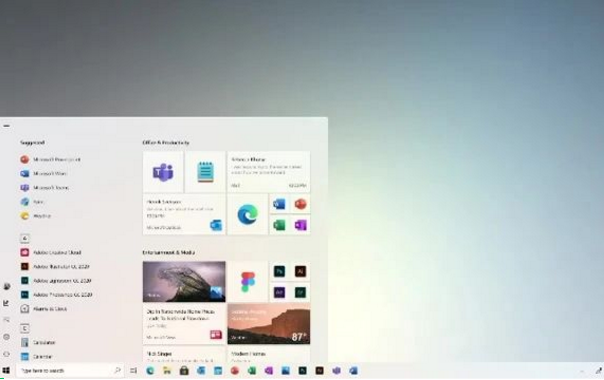Image resolution: width=604 pixels, height=380 pixels.
Task: Open Pictures from the Start rail
Action: tap(6, 320)
